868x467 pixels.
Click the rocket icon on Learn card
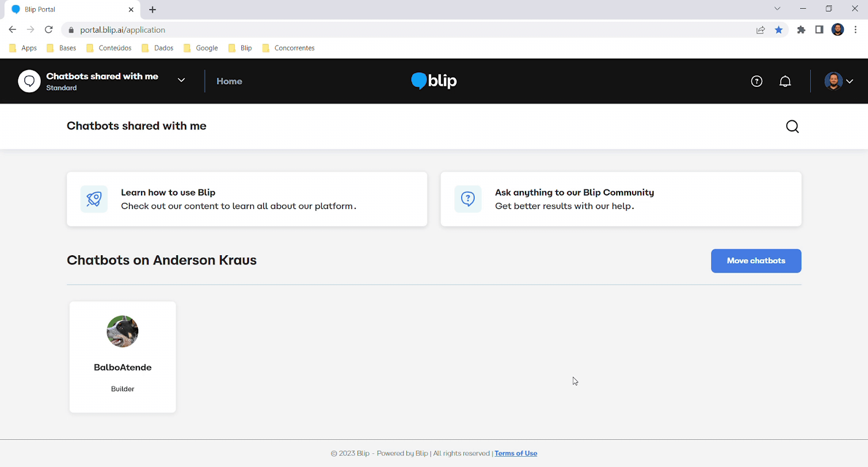(94, 199)
